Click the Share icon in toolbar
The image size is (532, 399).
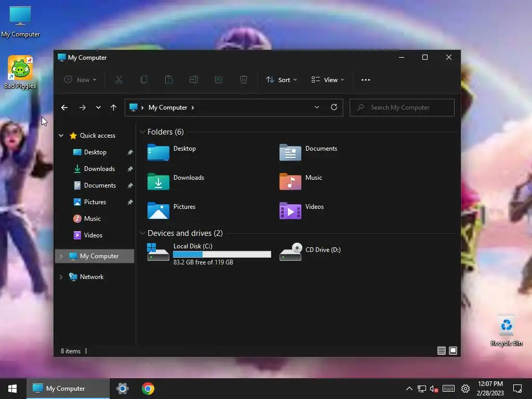[219, 79]
